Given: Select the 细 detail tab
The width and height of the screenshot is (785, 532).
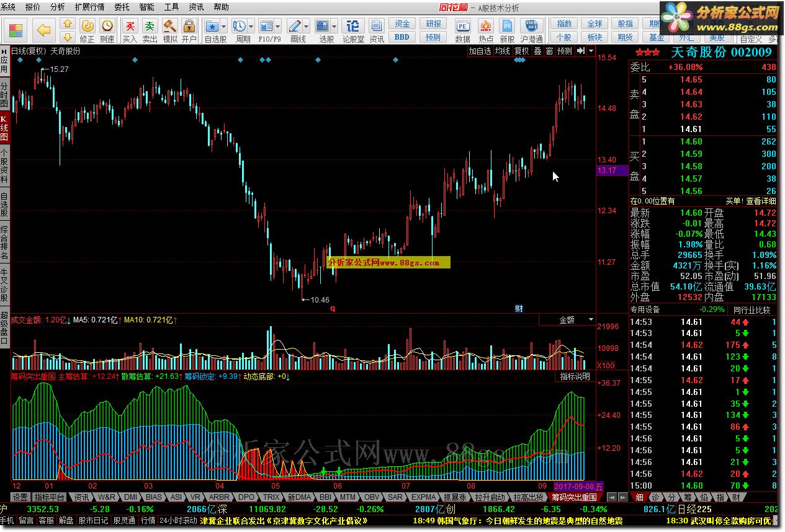Looking at the screenshot, I should pyautogui.click(x=640, y=497).
